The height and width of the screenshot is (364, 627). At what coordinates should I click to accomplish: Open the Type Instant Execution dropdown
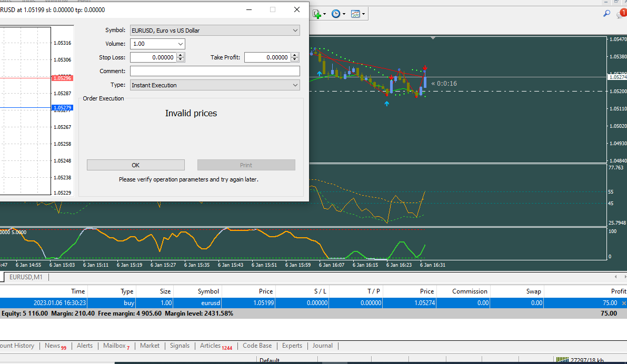click(x=215, y=85)
